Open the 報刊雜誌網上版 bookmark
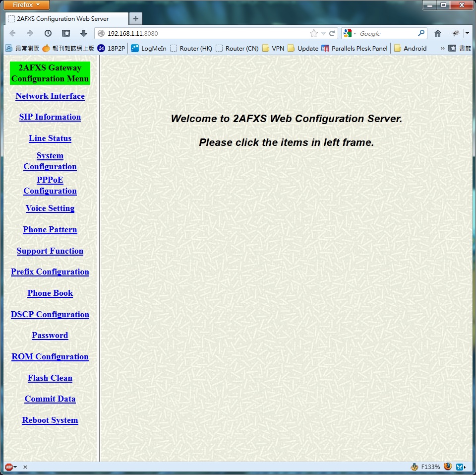The height and width of the screenshot is (475, 476). click(x=68, y=48)
